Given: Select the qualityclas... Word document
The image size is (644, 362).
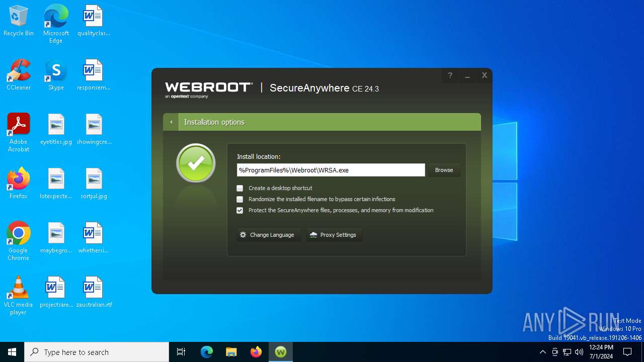Looking at the screenshot, I should [x=94, y=21].
